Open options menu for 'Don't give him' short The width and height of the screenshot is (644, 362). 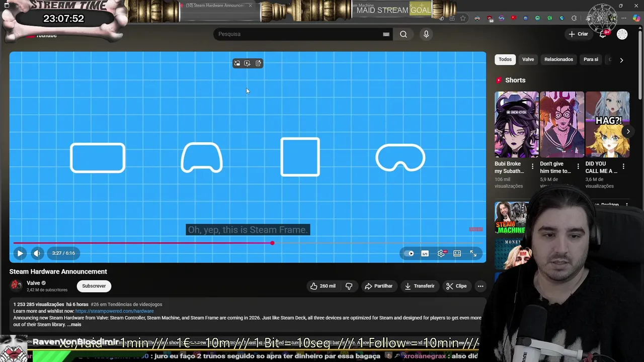tap(578, 166)
